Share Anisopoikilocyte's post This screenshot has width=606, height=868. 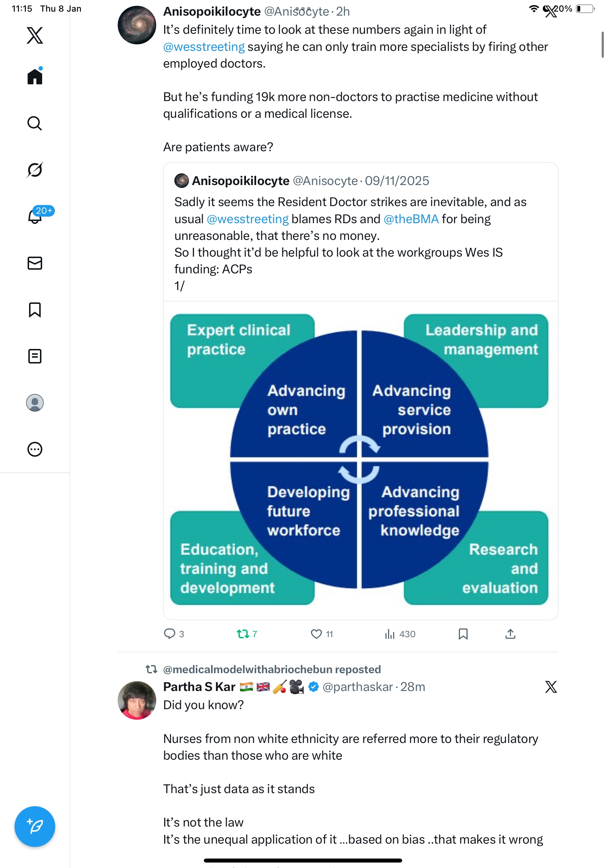pos(510,634)
